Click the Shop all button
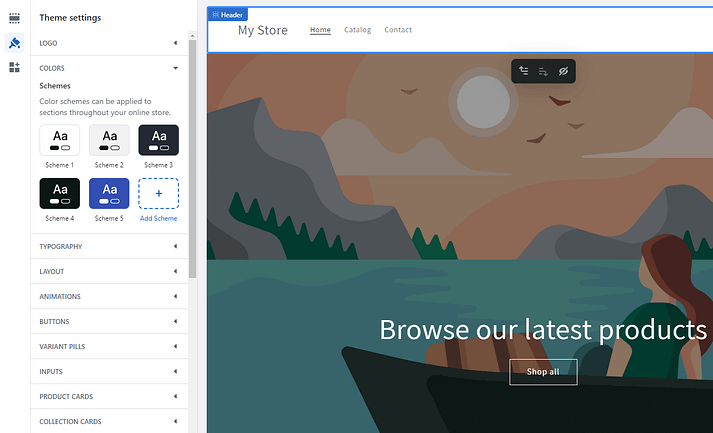The image size is (713, 433). [x=543, y=372]
